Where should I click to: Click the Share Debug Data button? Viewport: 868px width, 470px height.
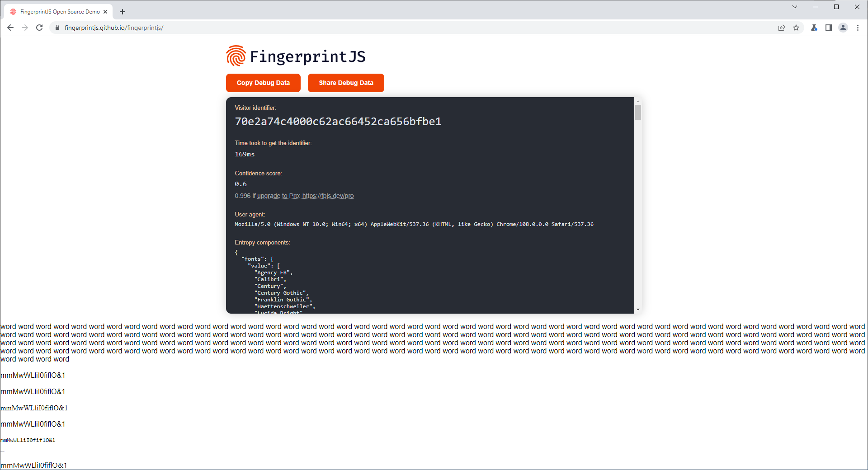pyautogui.click(x=345, y=83)
